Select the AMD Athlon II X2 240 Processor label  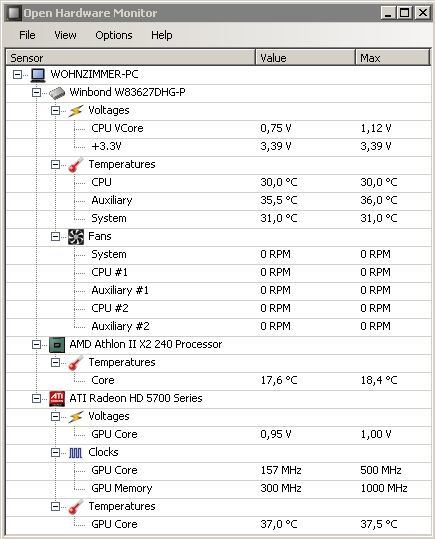click(146, 344)
